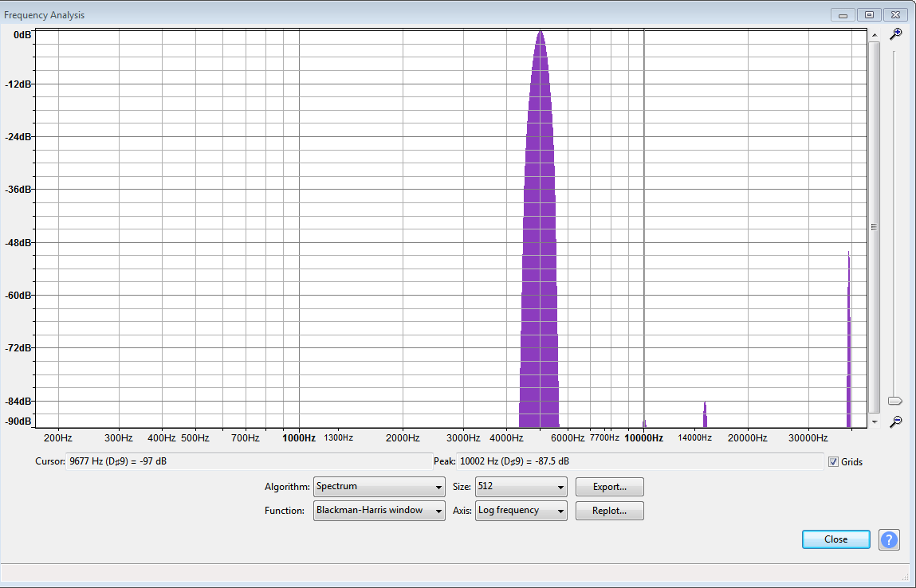The image size is (916, 588).
Task: Click the 1000Hz axis label
Action: coord(298,438)
